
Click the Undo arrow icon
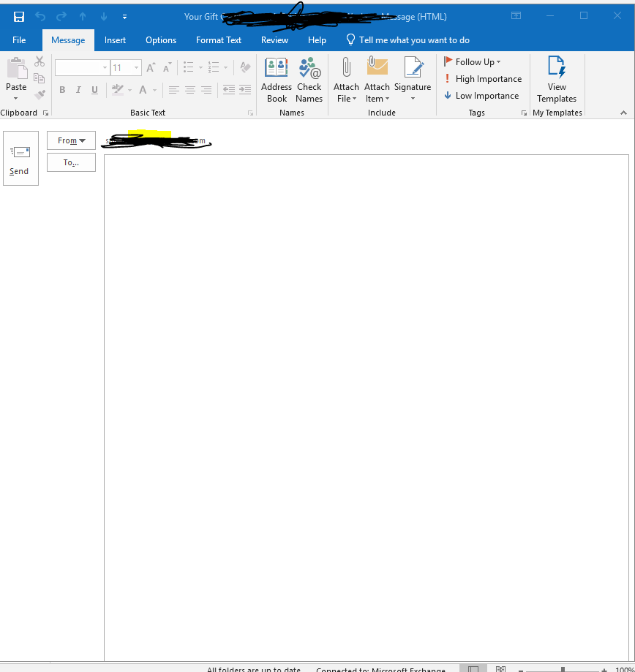(x=40, y=17)
